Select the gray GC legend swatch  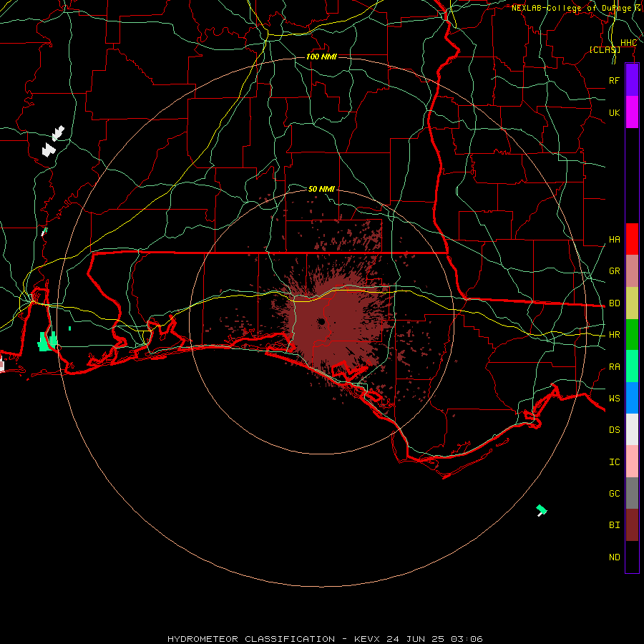[x=632, y=493]
